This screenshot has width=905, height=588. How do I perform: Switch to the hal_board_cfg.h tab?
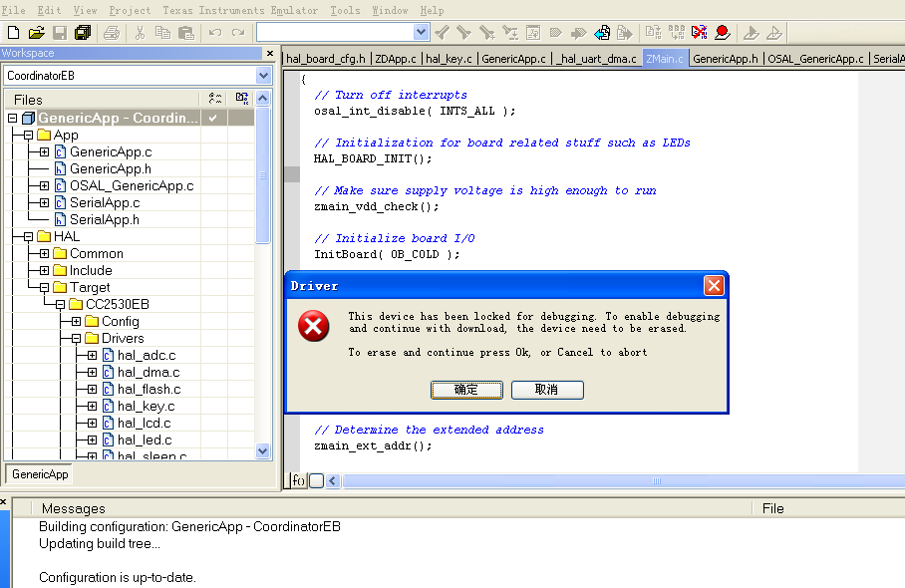pos(326,59)
